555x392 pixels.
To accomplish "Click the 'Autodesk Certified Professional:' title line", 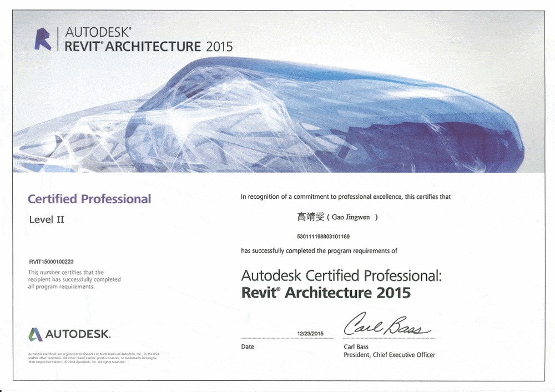I will click(341, 275).
